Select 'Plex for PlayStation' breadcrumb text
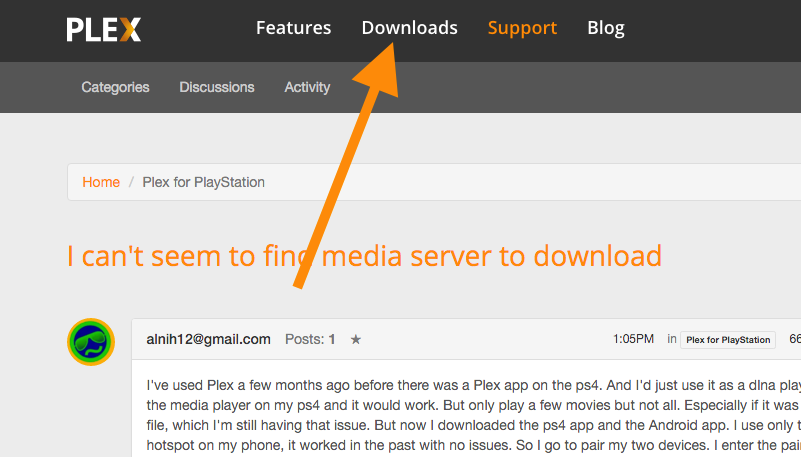The width and height of the screenshot is (801, 457). coord(203,182)
